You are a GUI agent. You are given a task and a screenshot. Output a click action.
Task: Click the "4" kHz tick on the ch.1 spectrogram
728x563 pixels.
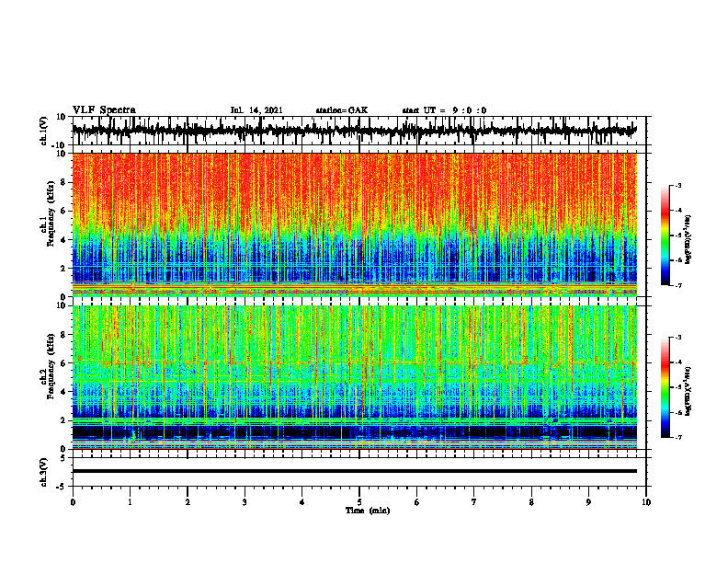63,240
